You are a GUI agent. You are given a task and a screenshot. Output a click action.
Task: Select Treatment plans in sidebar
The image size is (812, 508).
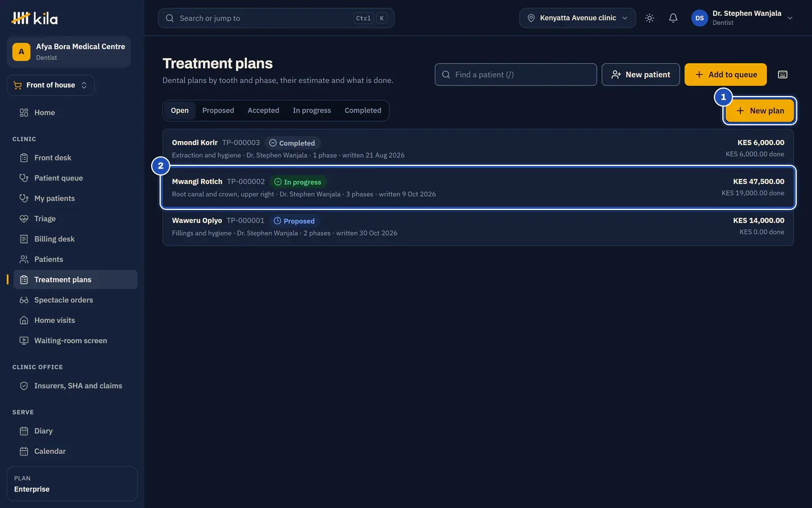76,279
